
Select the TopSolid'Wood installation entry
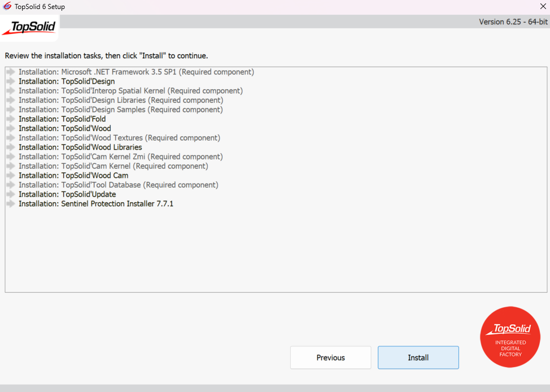coord(64,129)
